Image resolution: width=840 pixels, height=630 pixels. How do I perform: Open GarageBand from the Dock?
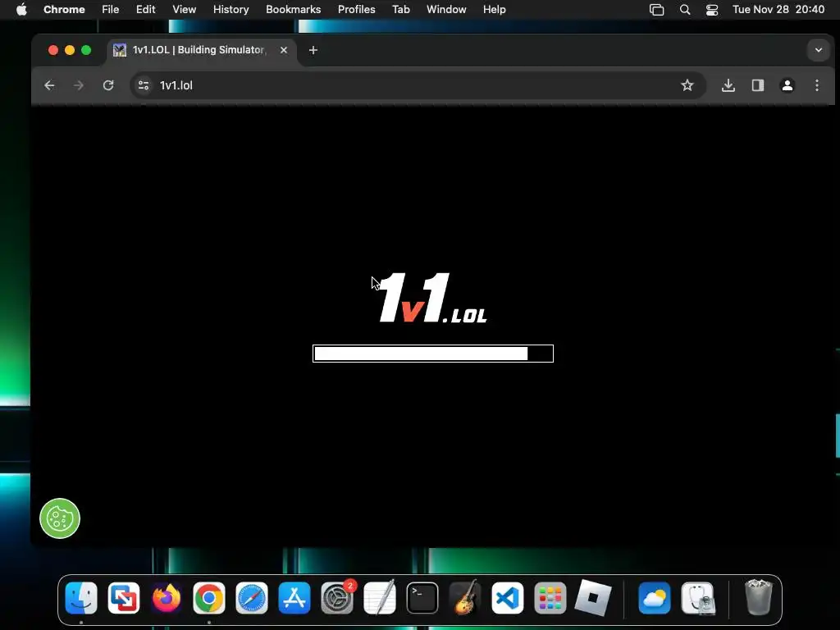tap(465, 598)
